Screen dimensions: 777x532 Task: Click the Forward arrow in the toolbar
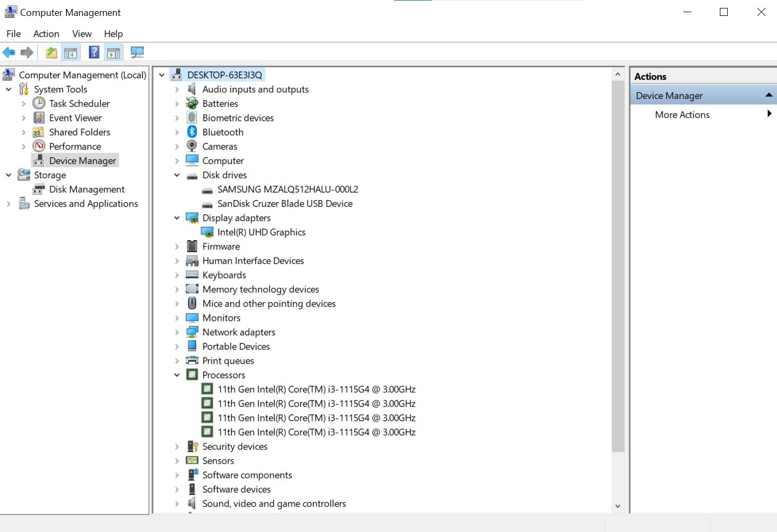[27, 52]
